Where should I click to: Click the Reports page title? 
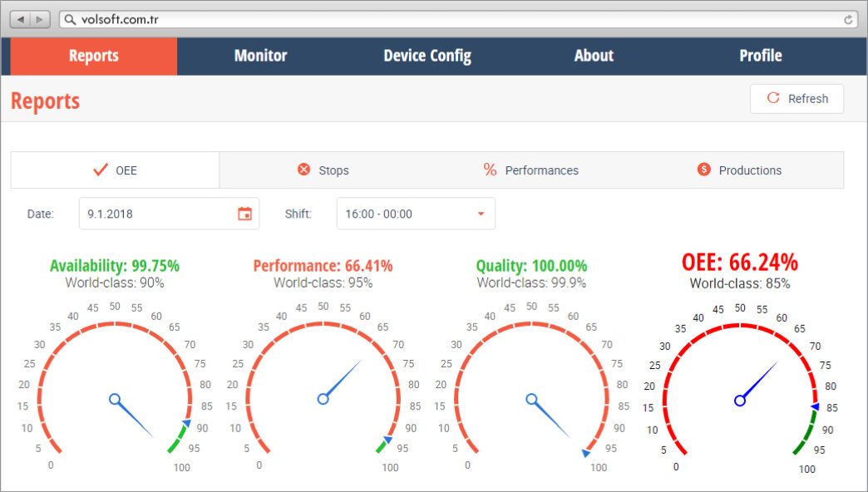click(46, 101)
